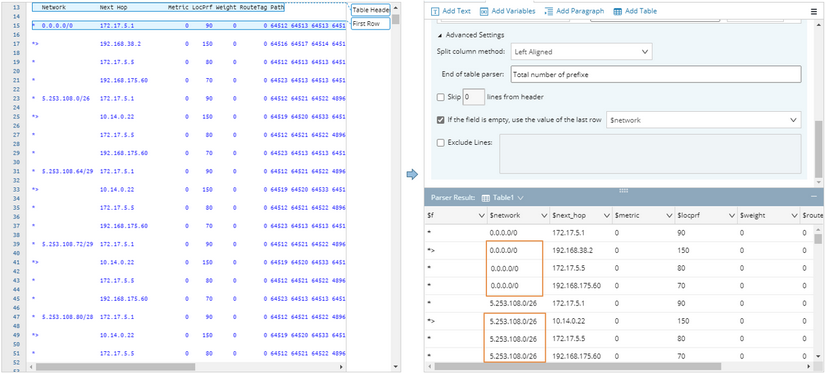Enable the Skip lines from header checkbox
Screen dimensions: 826x373
[x=440, y=97]
